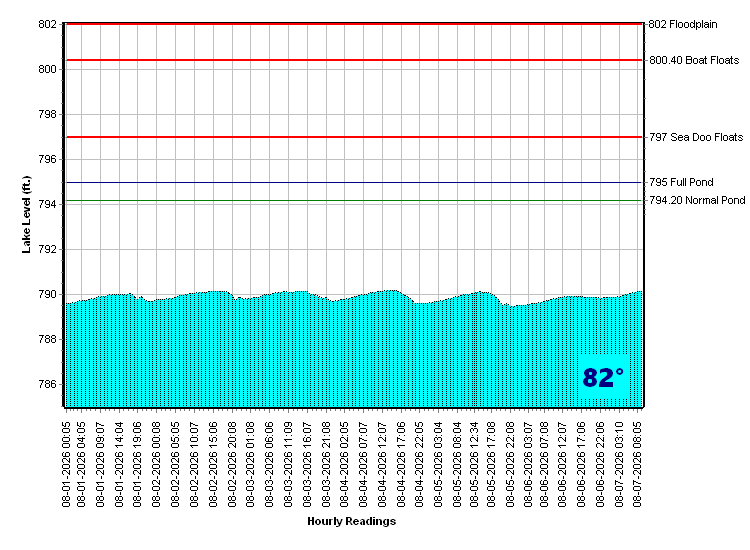This screenshot has height=550, width=750.
Task: Click the 82° temperature badge
Action: coord(603,377)
